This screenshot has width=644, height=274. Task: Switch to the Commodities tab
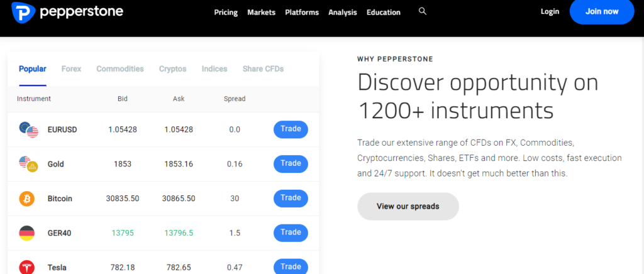tap(120, 69)
